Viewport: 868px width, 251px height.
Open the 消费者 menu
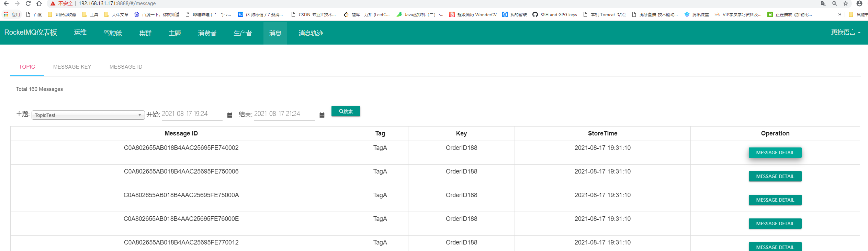pyautogui.click(x=207, y=33)
